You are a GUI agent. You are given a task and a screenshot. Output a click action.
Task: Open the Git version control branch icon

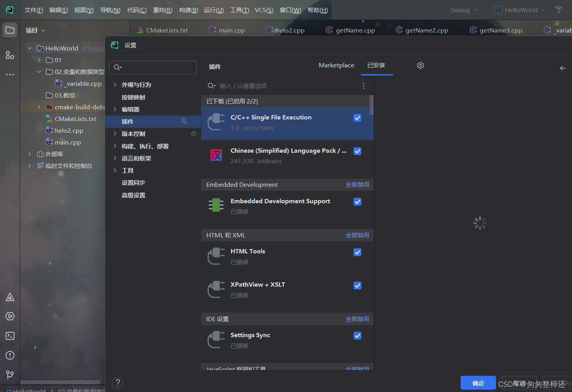click(x=10, y=375)
